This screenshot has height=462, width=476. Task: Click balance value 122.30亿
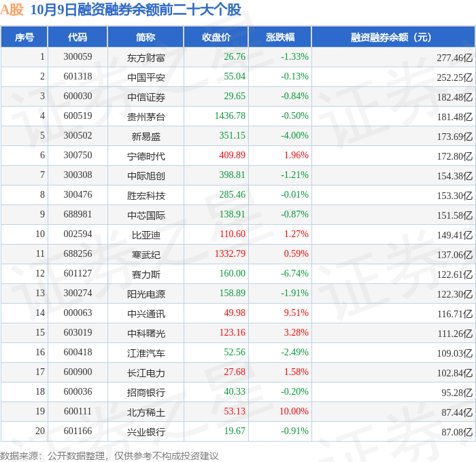point(454,294)
